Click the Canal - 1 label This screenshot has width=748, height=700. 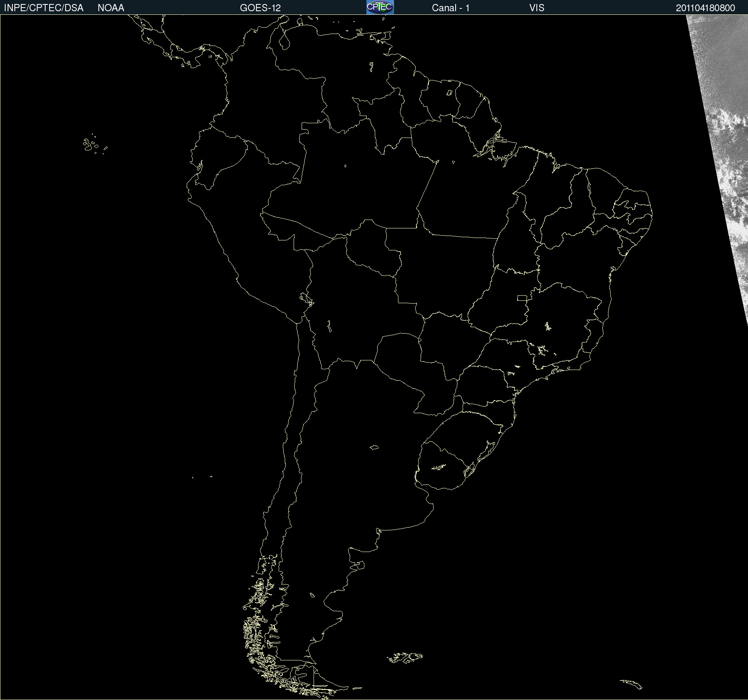tap(451, 8)
